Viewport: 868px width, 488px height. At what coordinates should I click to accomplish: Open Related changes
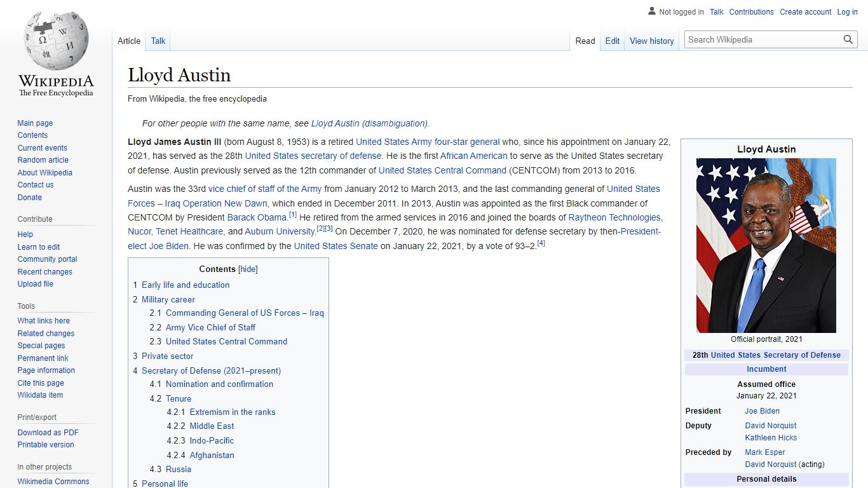(46, 334)
